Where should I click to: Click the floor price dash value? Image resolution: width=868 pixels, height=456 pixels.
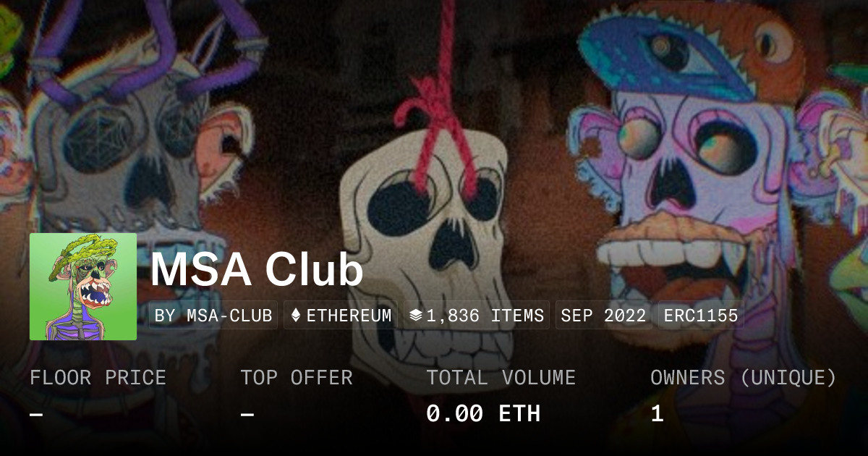(x=36, y=415)
